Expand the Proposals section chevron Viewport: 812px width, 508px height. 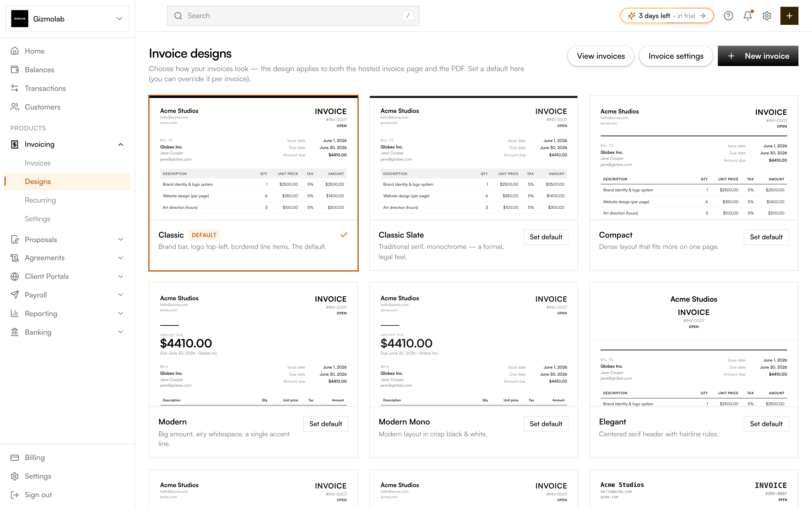coord(121,239)
